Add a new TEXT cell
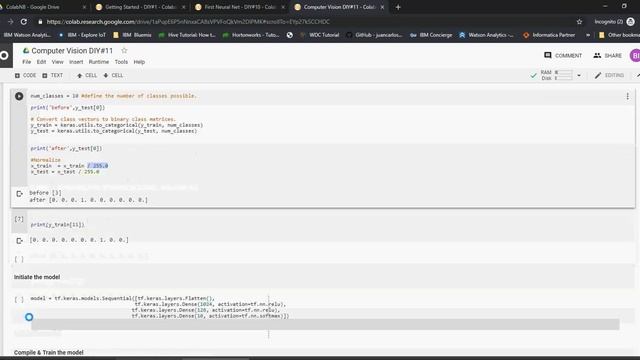 [53, 76]
